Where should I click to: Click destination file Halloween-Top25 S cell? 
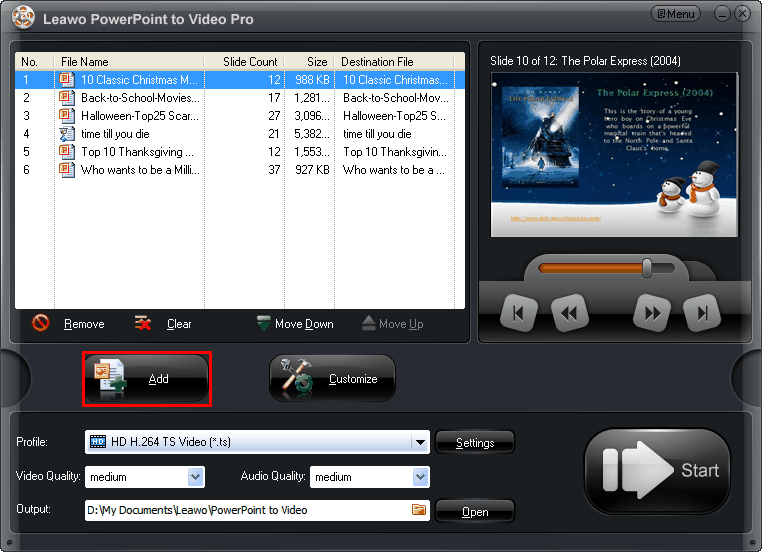pos(394,116)
